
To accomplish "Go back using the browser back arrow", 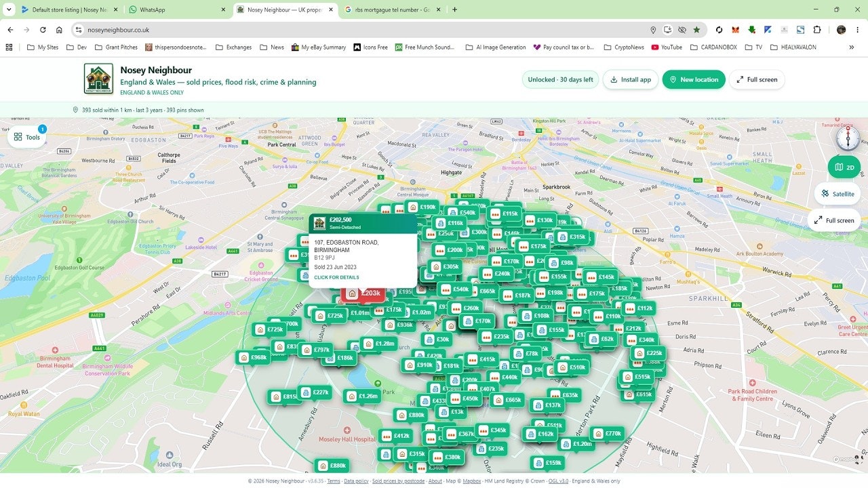I will click(10, 30).
